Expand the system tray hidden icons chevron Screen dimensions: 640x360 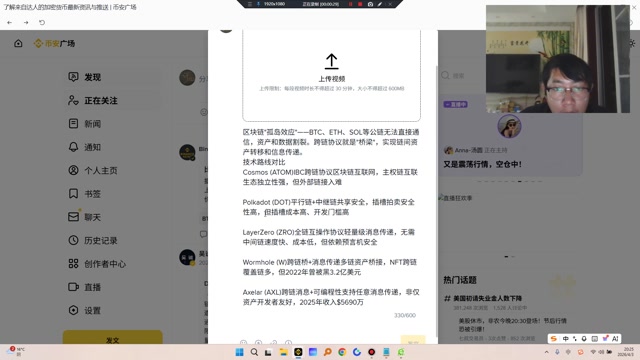pos(547,352)
